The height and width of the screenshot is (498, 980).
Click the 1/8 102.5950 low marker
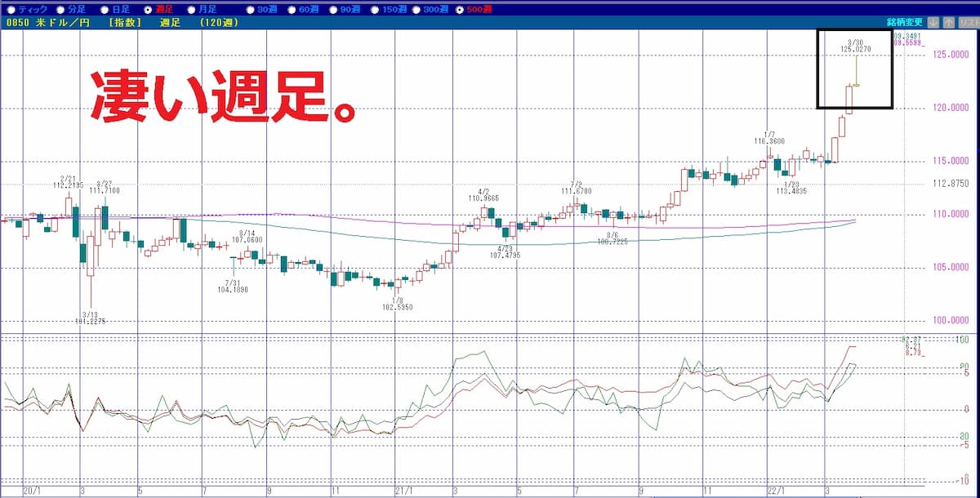click(397, 304)
